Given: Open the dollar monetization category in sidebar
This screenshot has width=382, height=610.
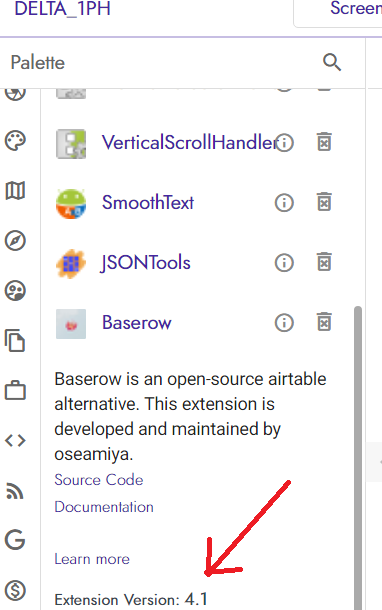Looking at the screenshot, I should [x=15, y=590].
